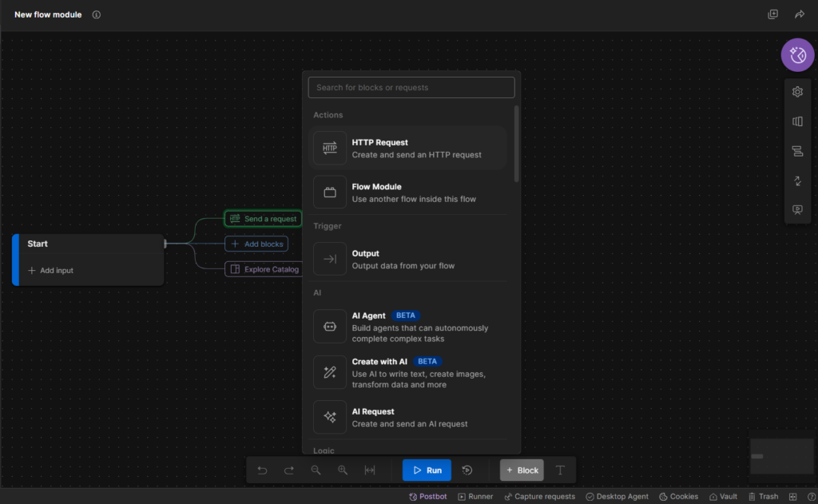Click the undo arrow in bottom toolbar

click(x=262, y=470)
